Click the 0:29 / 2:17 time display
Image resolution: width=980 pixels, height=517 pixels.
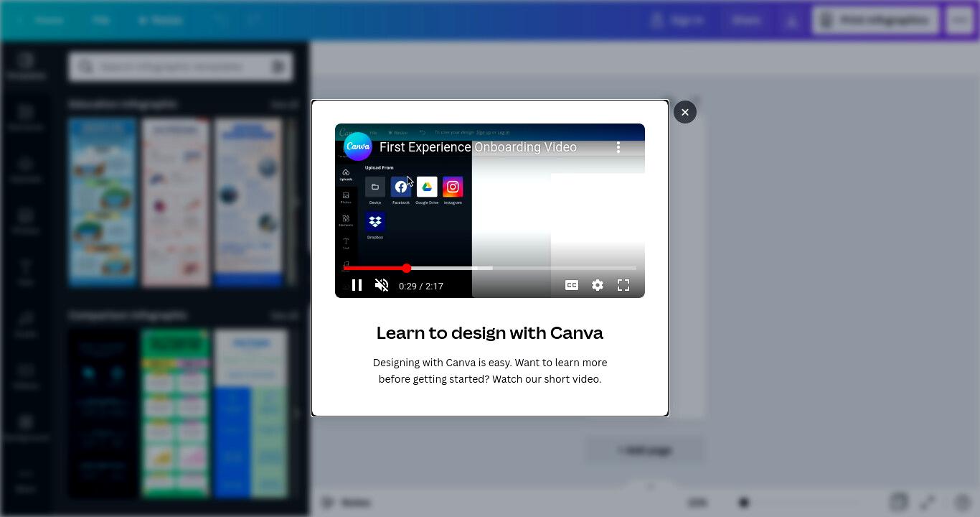(421, 286)
